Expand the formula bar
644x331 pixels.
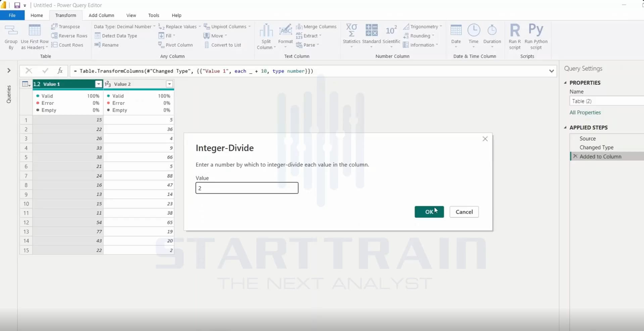(551, 71)
